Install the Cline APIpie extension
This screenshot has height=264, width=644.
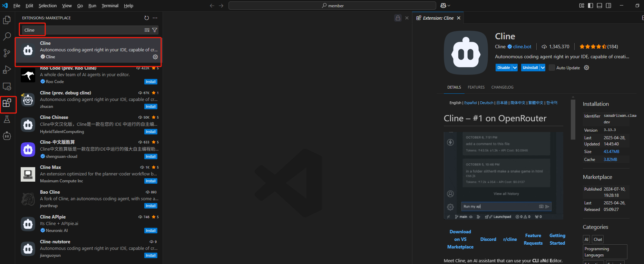point(151,231)
